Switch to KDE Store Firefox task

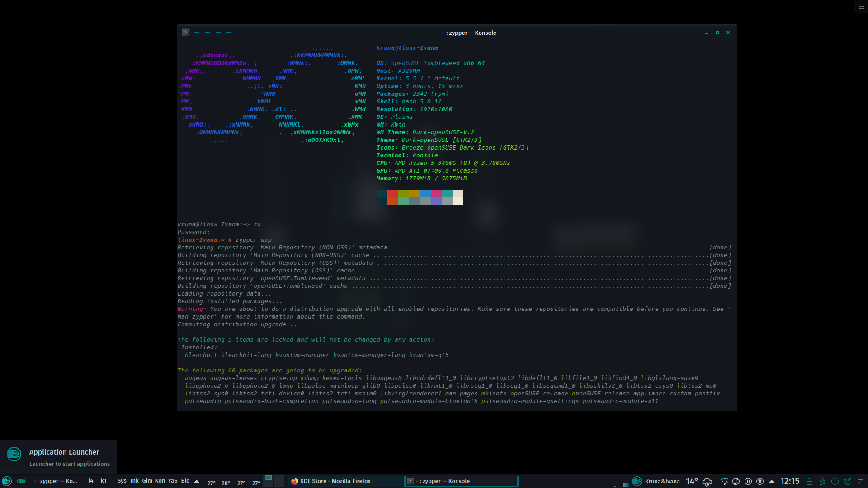pyautogui.click(x=344, y=481)
